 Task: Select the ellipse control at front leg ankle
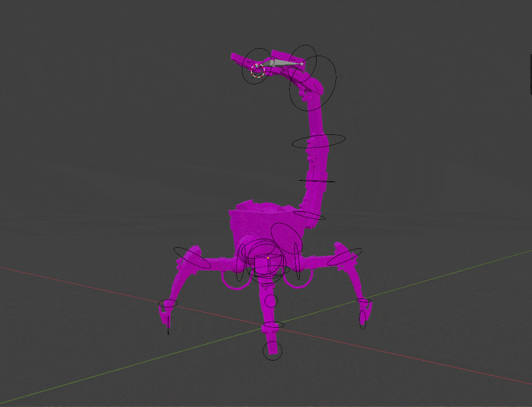[273, 325]
